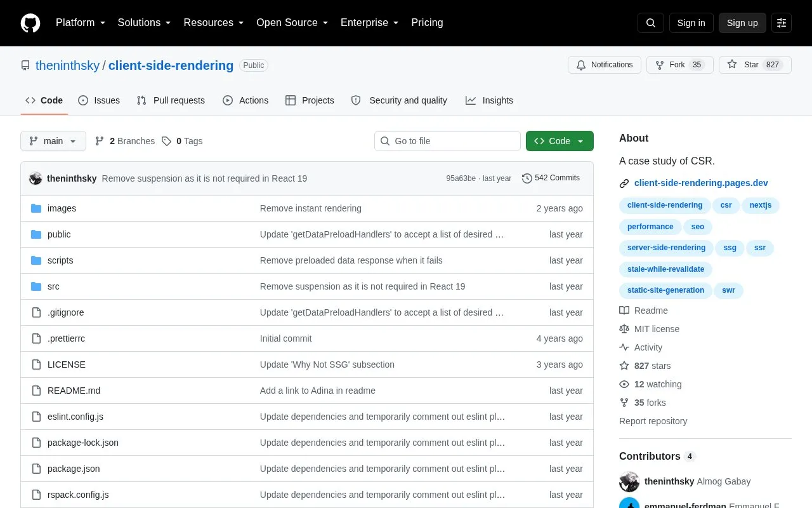
Task: Open the Security and quality tab
Action: 399,100
